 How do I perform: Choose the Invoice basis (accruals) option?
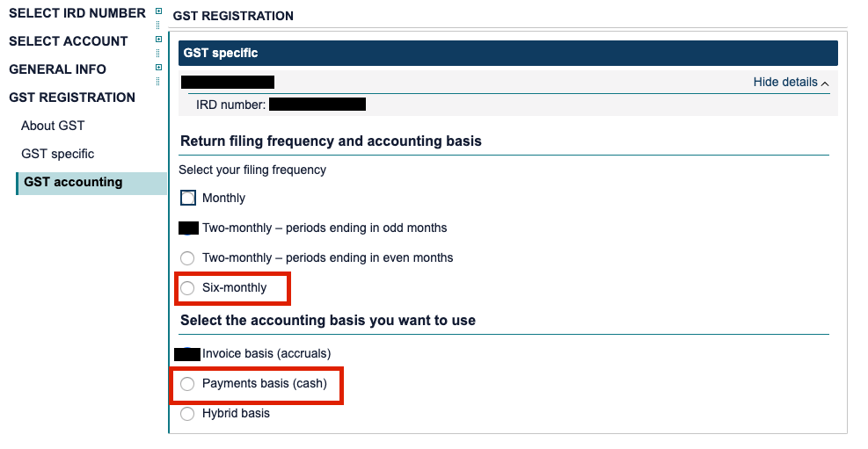(187, 354)
